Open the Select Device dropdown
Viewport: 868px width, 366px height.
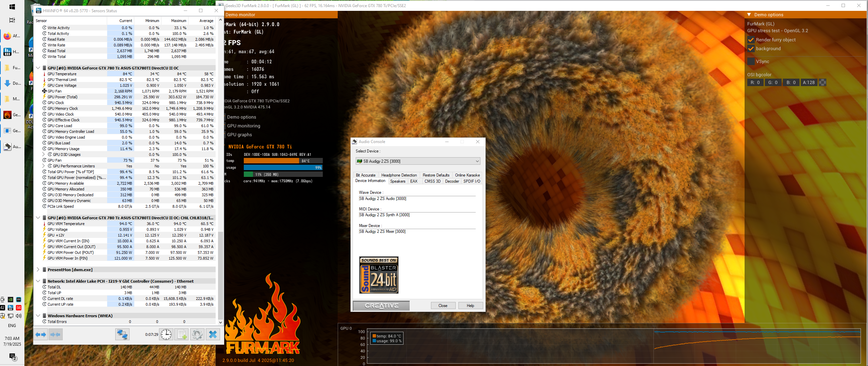click(418, 161)
